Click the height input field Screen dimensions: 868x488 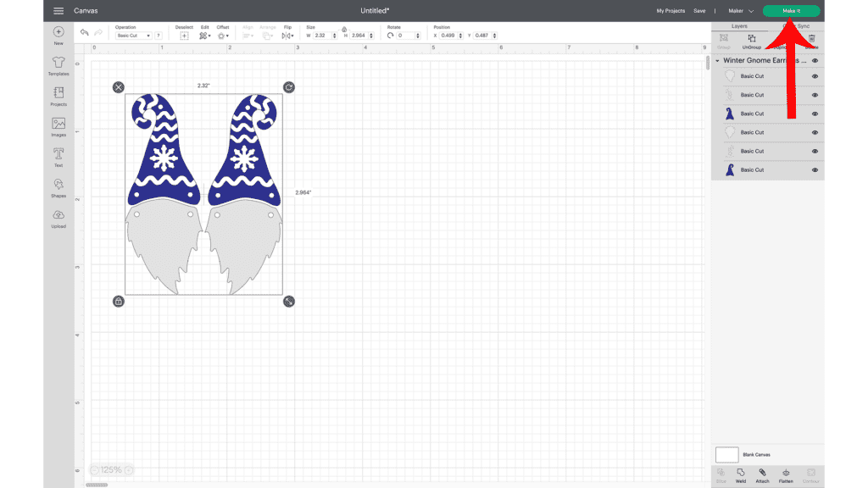click(x=359, y=36)
